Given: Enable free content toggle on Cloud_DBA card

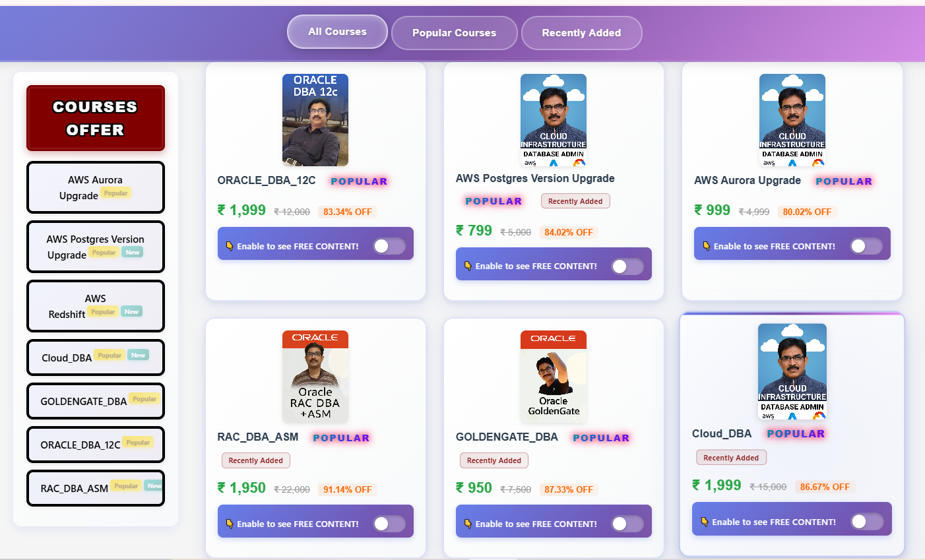Looking at the screenshot, I should pos(866,522).
